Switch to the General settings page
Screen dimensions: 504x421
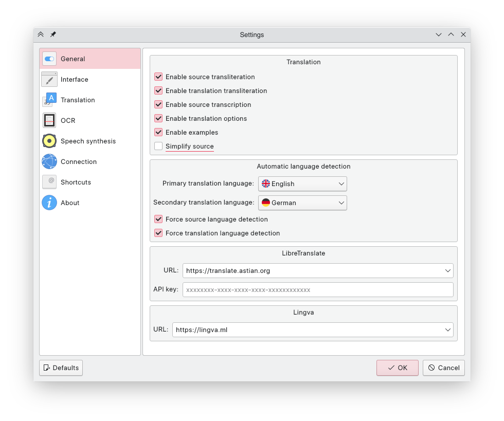pyautogui.click(x=72, y=59)
